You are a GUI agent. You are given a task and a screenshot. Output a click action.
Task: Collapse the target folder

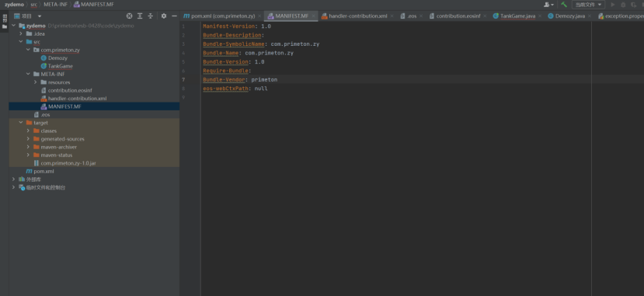click(21, 123)
